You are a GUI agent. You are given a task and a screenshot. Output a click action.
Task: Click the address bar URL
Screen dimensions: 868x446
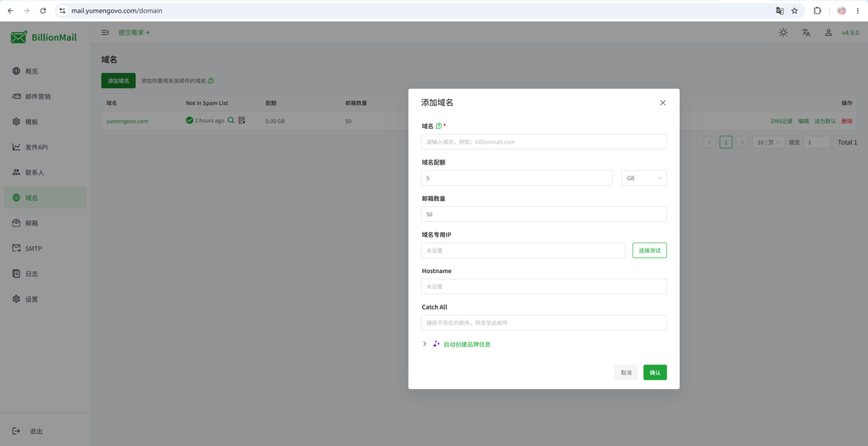[x=117, y=10]
